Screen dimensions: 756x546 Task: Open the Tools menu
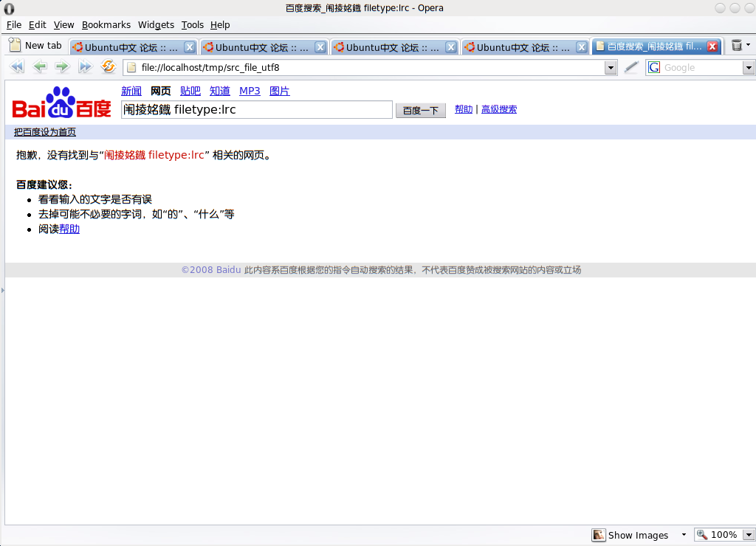pos(193,24)
